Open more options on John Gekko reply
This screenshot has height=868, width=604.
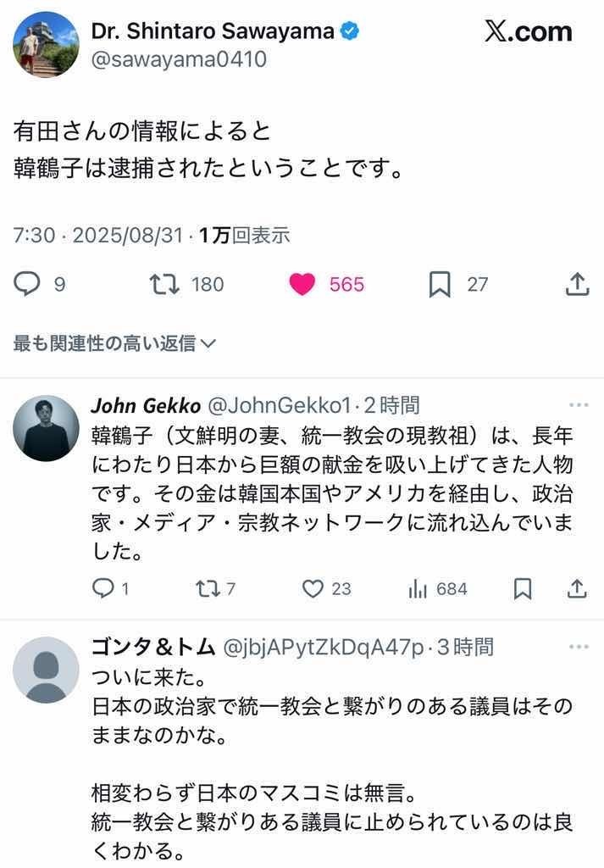click(x=579, y=405)
